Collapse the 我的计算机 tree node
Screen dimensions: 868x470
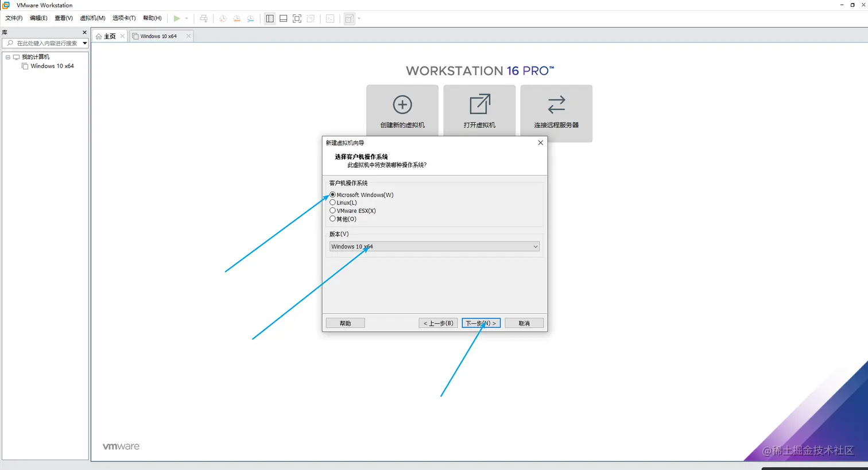[8, 57]
